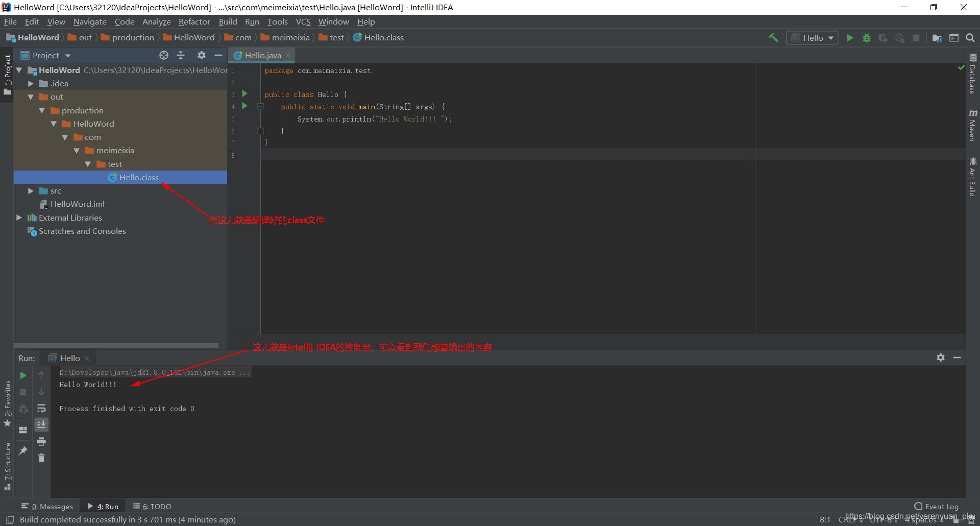The image size is (980, 526).
Task: Open the Build menu
Action: (228, 21)
